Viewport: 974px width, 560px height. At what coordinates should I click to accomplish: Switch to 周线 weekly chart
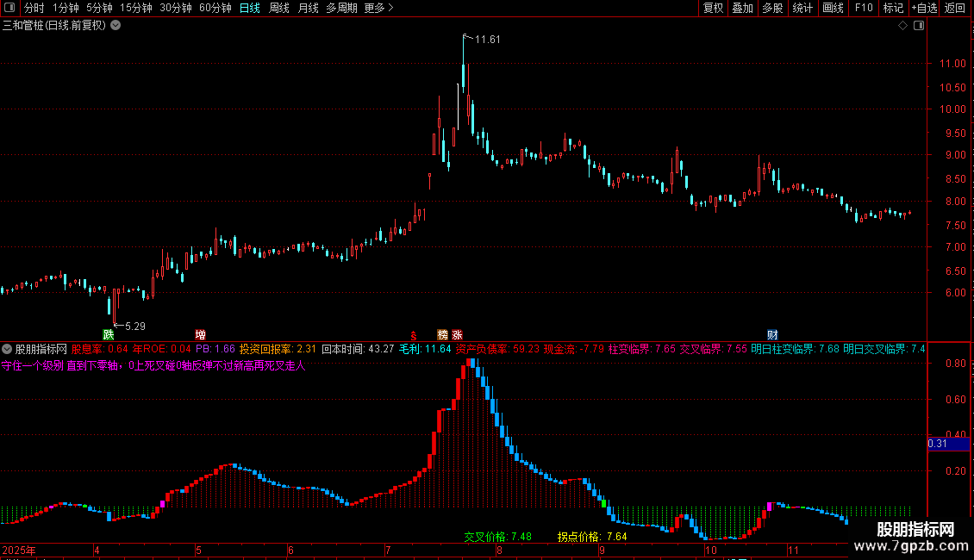(x=279, y=8)
